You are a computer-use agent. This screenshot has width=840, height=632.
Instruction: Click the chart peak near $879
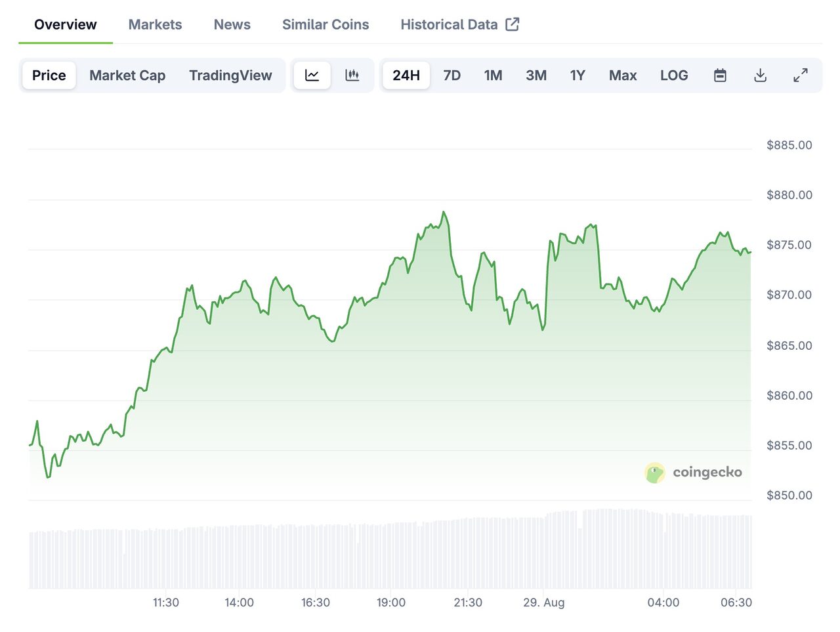coord(444,212)
